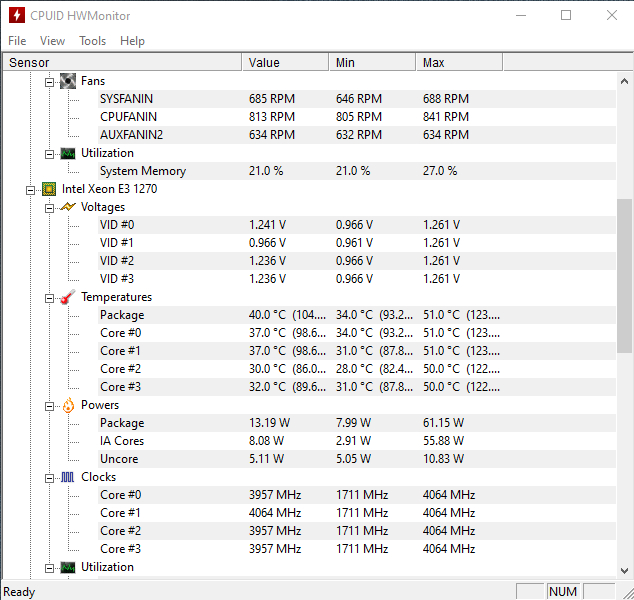
Task: Select the VID #2 voltage row
Action: pyautogui.click(x=357, y=261)
